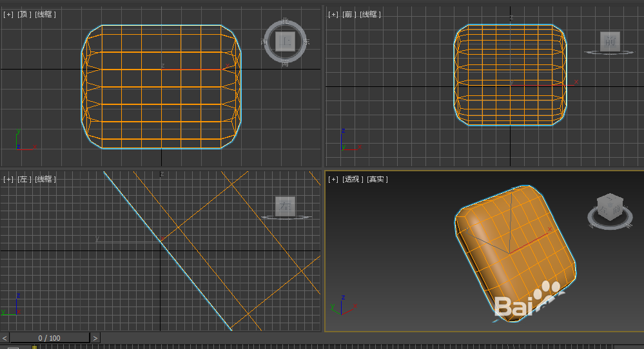Click the 上 face of the Top ViewCube
The image size is (644, 349).
click(285, 41)
